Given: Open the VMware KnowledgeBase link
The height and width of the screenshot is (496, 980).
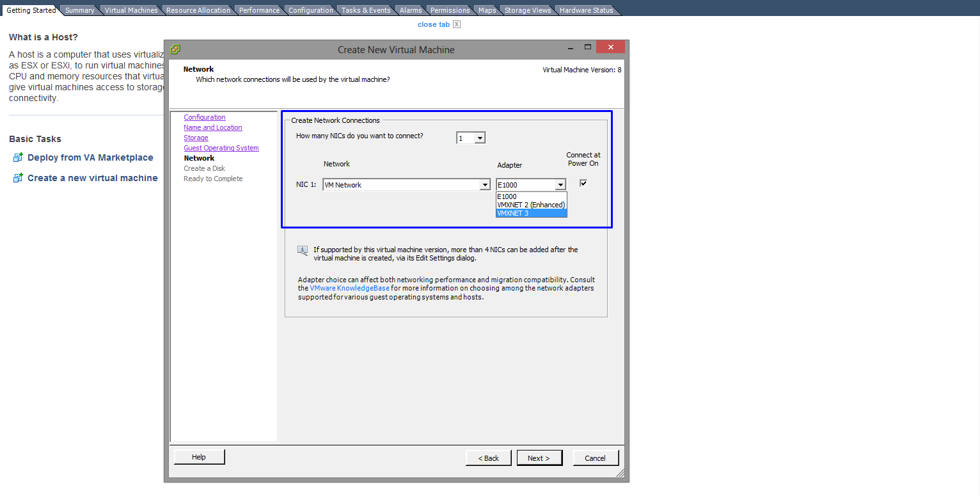Looking at the screenshot, I should (x=349, y=288).
